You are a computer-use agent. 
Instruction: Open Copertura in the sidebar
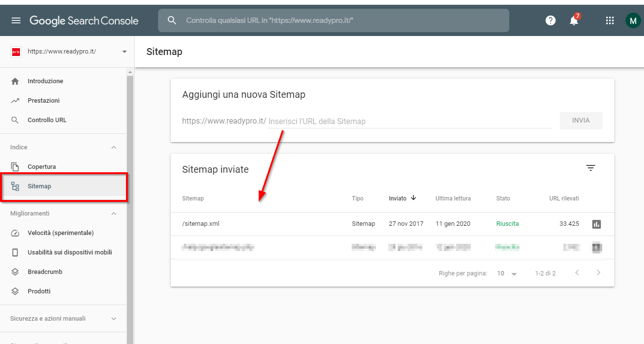click(x=42, y=167)
